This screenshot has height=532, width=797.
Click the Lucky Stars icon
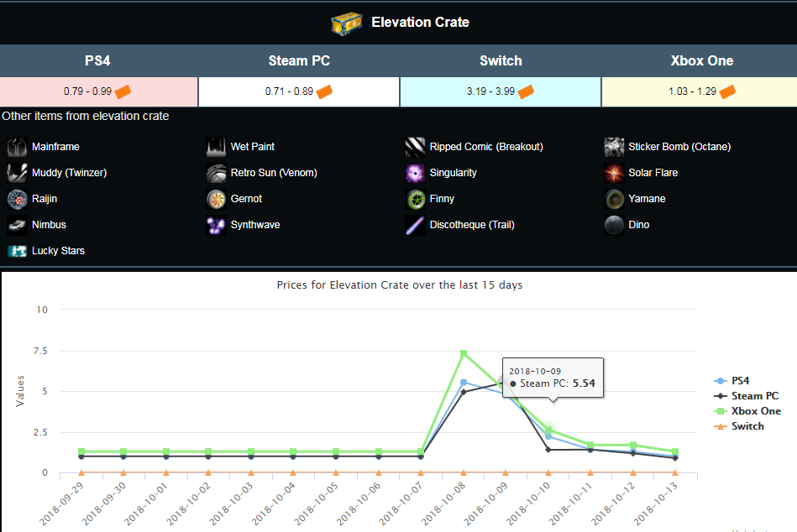[17, 251]
